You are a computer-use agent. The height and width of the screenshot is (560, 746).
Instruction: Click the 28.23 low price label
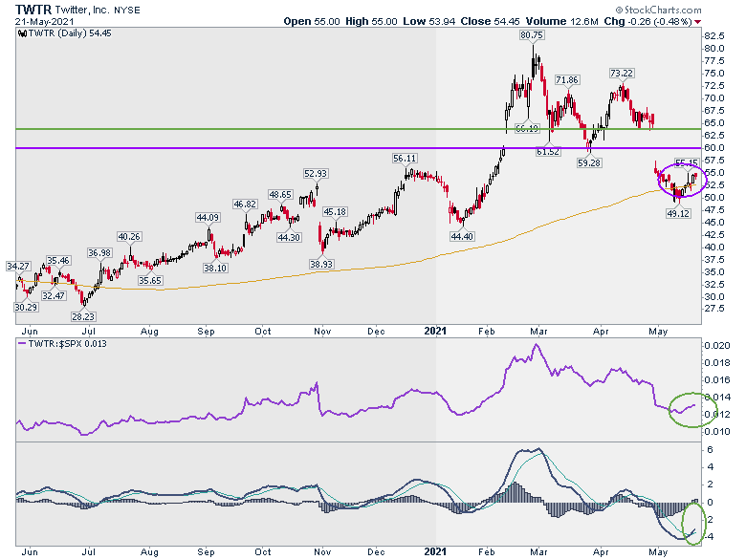[83, 316]
